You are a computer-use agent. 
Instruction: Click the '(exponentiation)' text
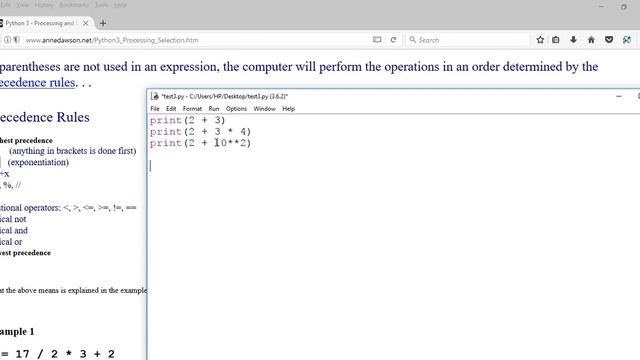point(38,162)
